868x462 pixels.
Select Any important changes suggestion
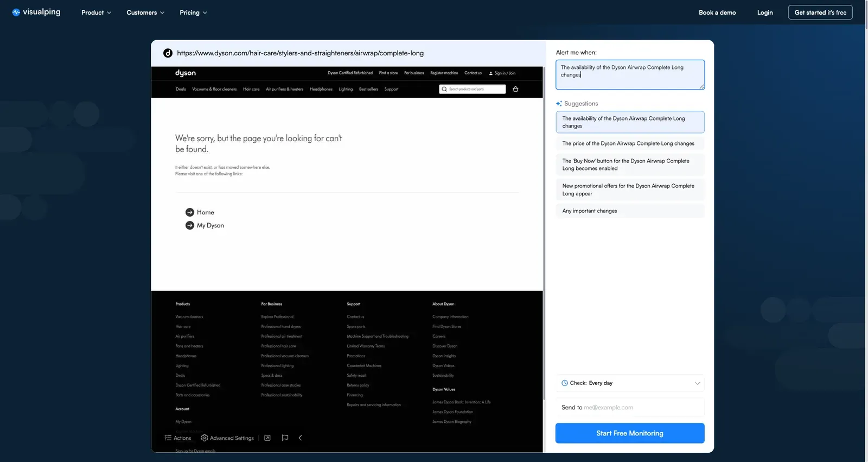[630, 211]
